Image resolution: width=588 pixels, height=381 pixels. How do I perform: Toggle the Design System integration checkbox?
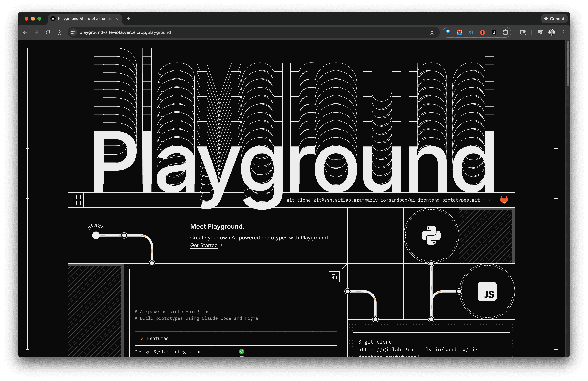(241, 352)
